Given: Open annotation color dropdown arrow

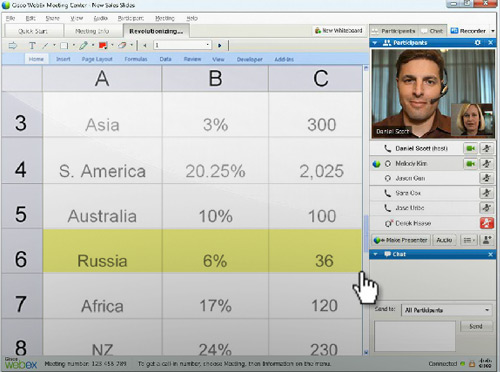Looking at the screenshot, I should (112, 45).
